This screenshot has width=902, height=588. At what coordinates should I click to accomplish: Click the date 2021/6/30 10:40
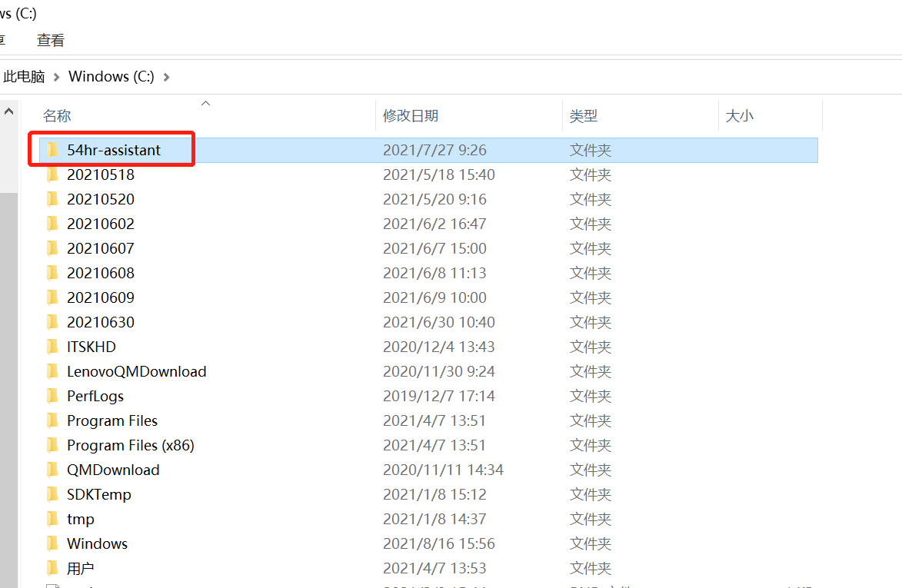coord(439,323)
